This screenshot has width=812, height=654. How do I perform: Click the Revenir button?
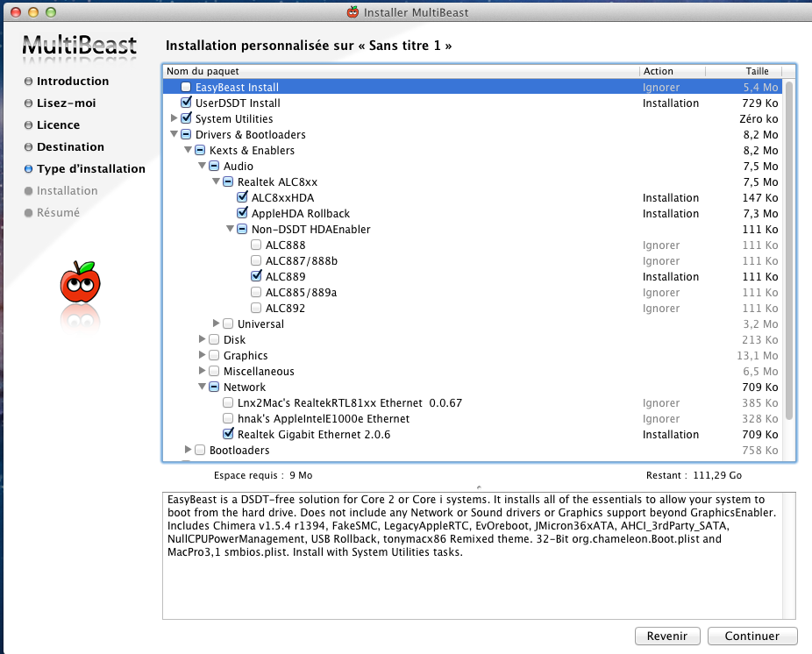pyautogui.click(x=667, y=636)
